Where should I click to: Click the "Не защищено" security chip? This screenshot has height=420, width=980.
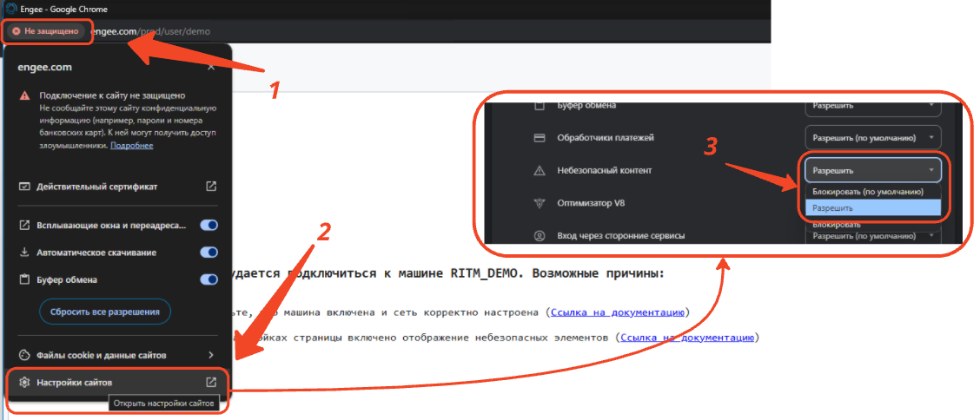[x=48, y=31]
